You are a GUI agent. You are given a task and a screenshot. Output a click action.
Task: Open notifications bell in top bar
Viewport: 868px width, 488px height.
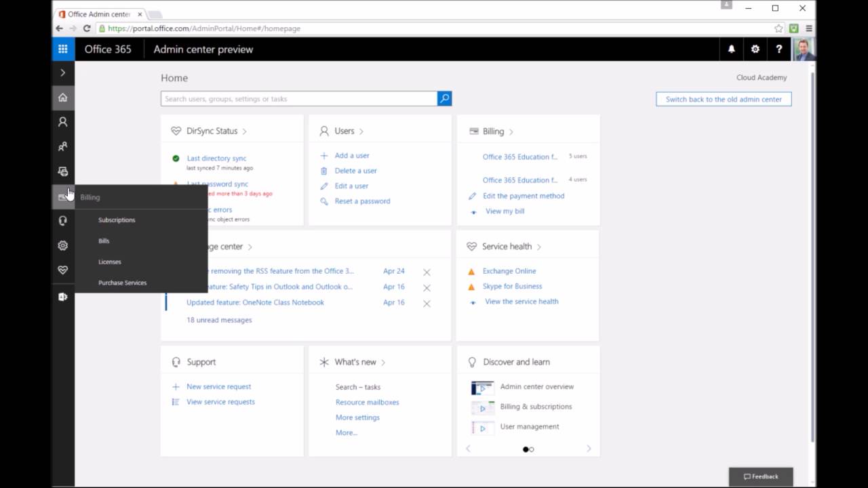[x=731, y=49]
